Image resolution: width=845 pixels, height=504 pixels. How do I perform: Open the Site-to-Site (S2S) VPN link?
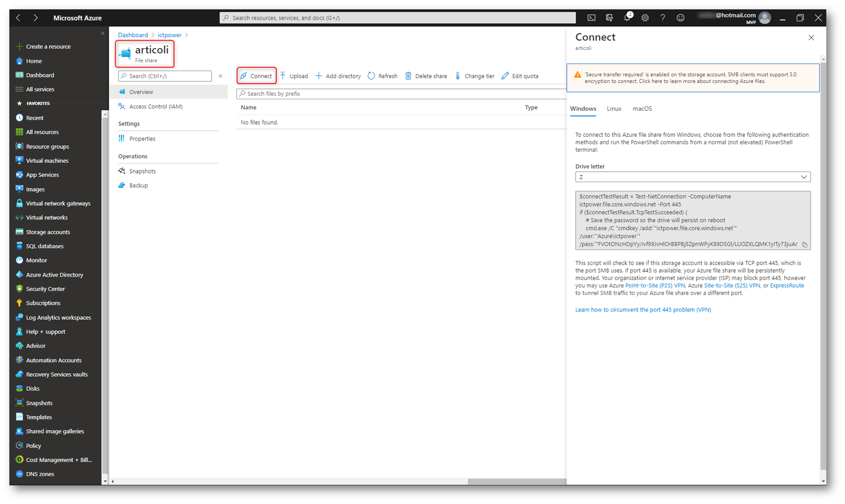[x=732, y=286]
